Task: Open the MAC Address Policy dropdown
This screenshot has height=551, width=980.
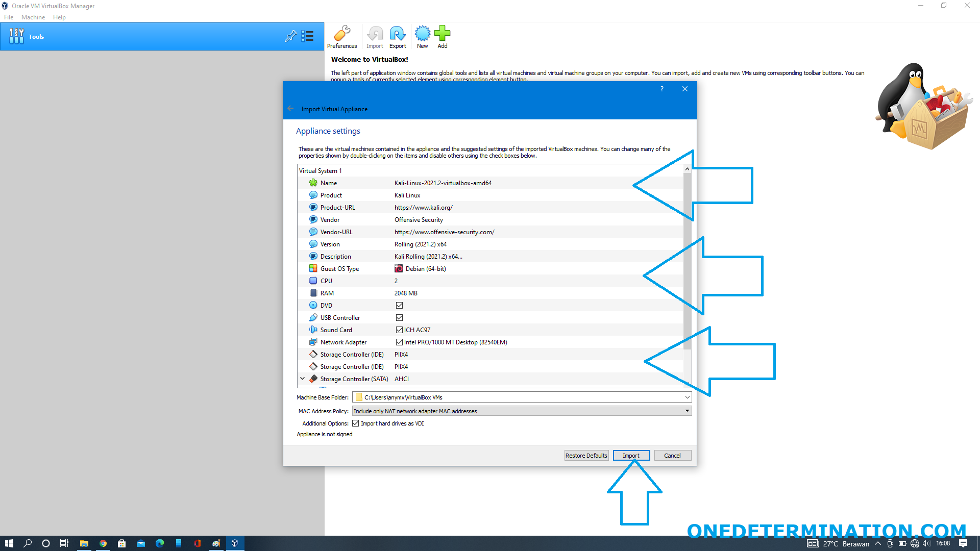Action: click(687, 411)
